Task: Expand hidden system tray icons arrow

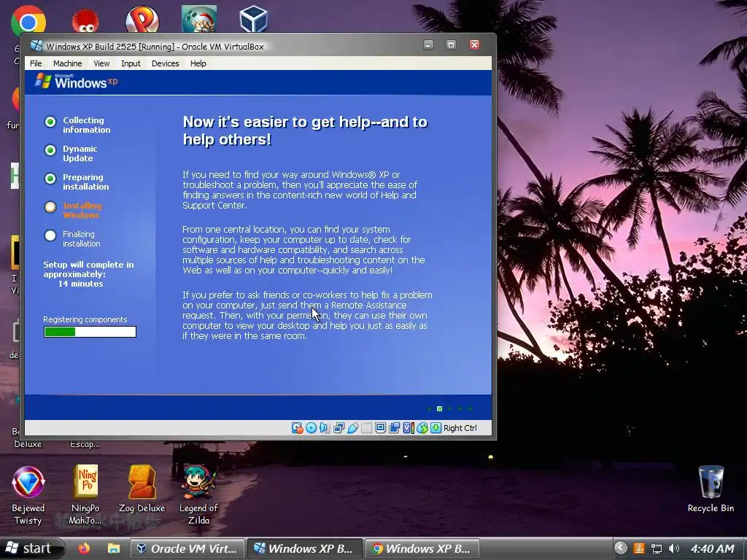Action: click(x=620, y=548)
